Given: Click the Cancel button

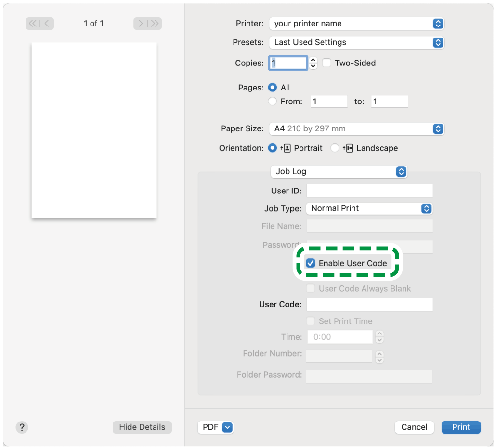Looking at the screenshot, I should point(414,427).
